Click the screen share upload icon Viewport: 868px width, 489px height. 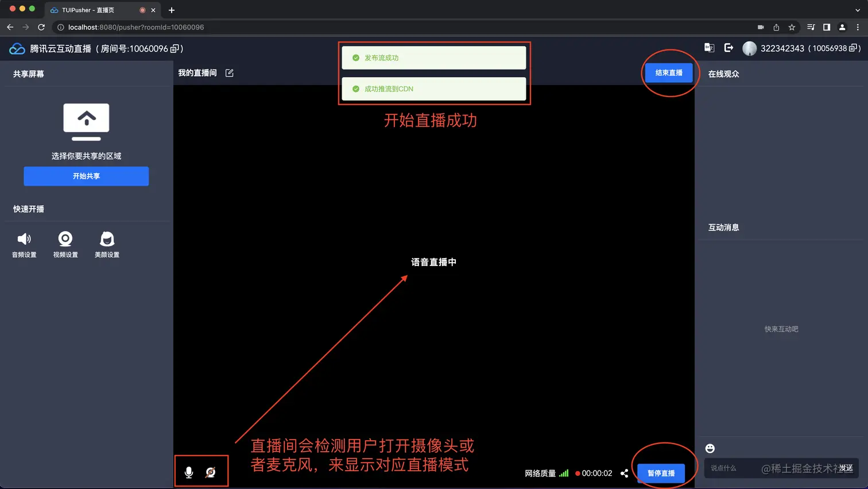(x=86, y=122)
